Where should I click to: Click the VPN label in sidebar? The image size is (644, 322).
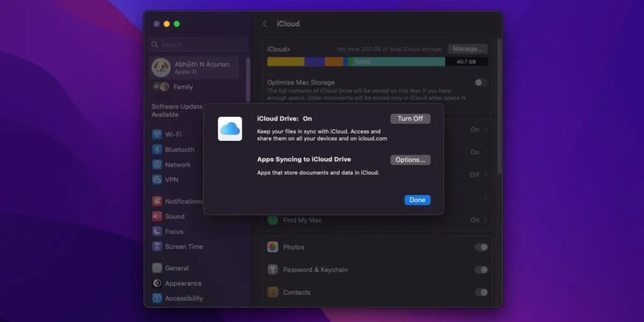click(172, 180)
